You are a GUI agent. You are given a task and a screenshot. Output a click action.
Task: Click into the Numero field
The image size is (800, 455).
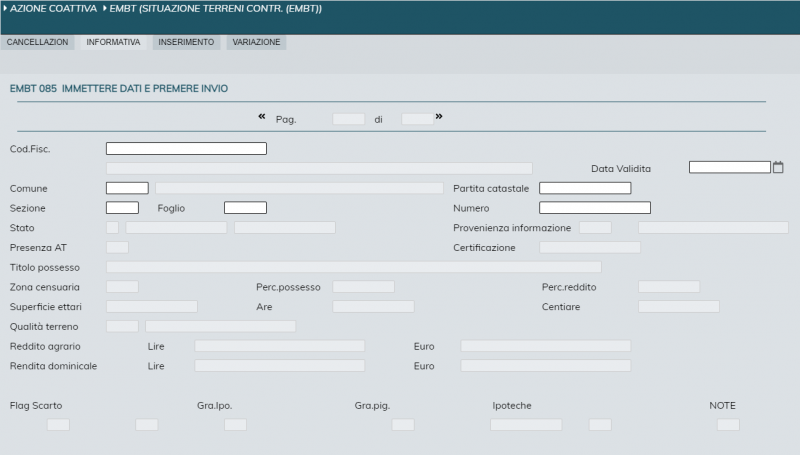(594, 208)
